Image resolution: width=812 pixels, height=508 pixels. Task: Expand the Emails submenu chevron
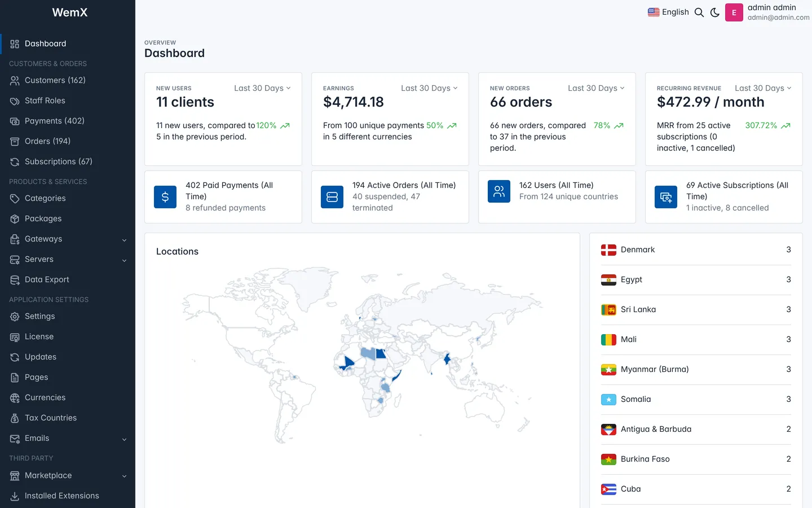[x=124, y=439]
